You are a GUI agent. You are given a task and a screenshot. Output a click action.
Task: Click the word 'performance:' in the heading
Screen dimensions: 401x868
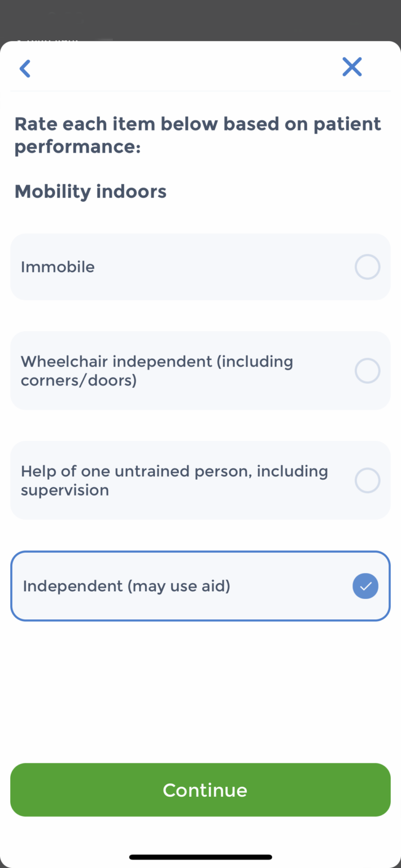coord(77,147)
